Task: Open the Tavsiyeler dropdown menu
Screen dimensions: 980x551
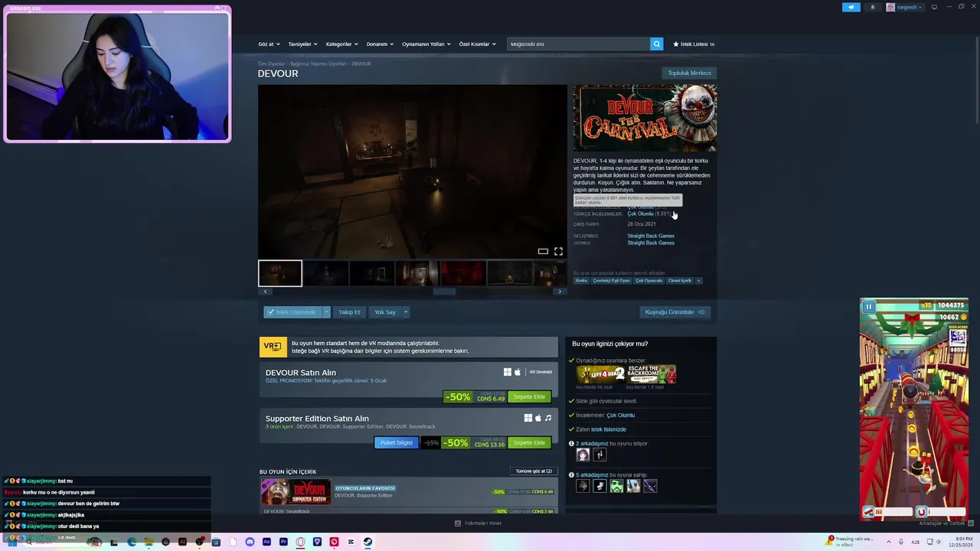Action: click(302, 44)
